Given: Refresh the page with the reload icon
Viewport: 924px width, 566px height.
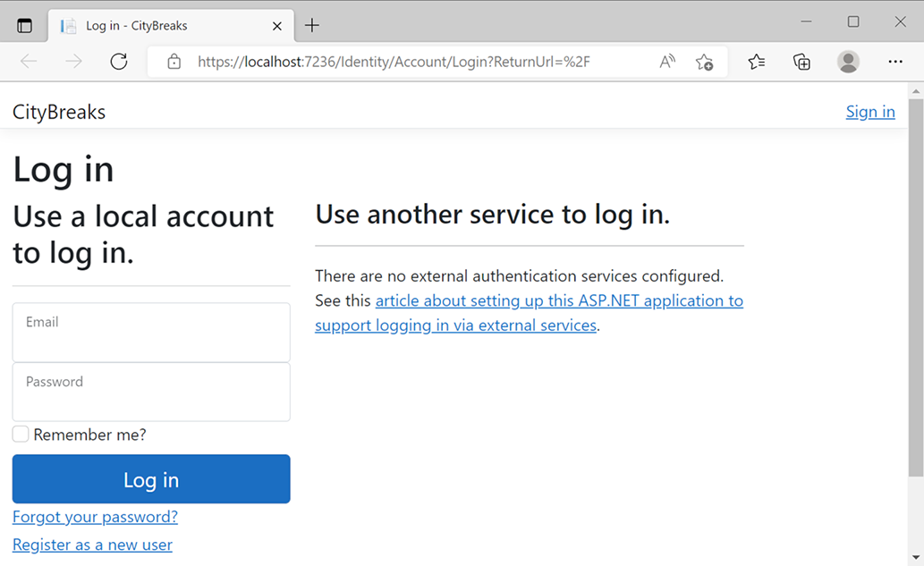Looking at the screenshot, I should tap(119, 62).
